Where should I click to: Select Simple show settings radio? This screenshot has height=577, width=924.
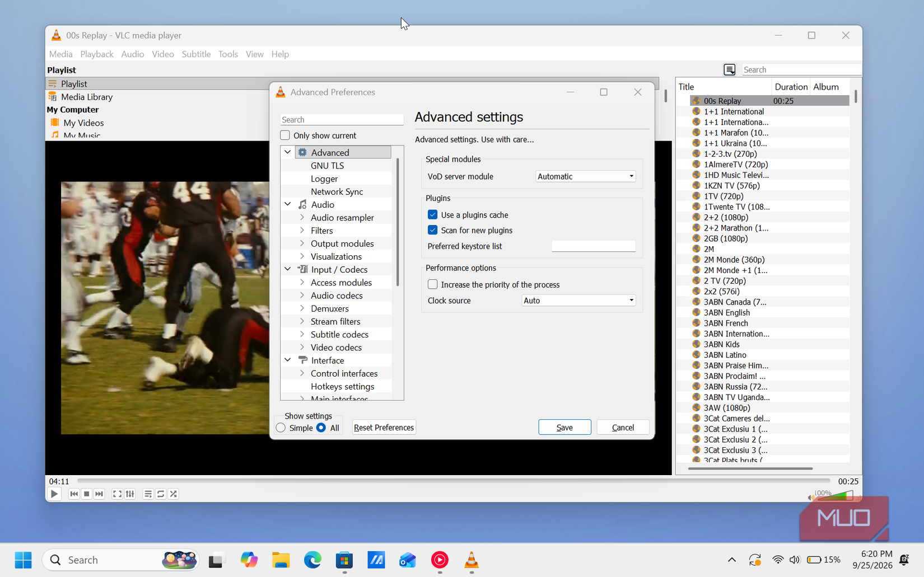tap(281, 428)
